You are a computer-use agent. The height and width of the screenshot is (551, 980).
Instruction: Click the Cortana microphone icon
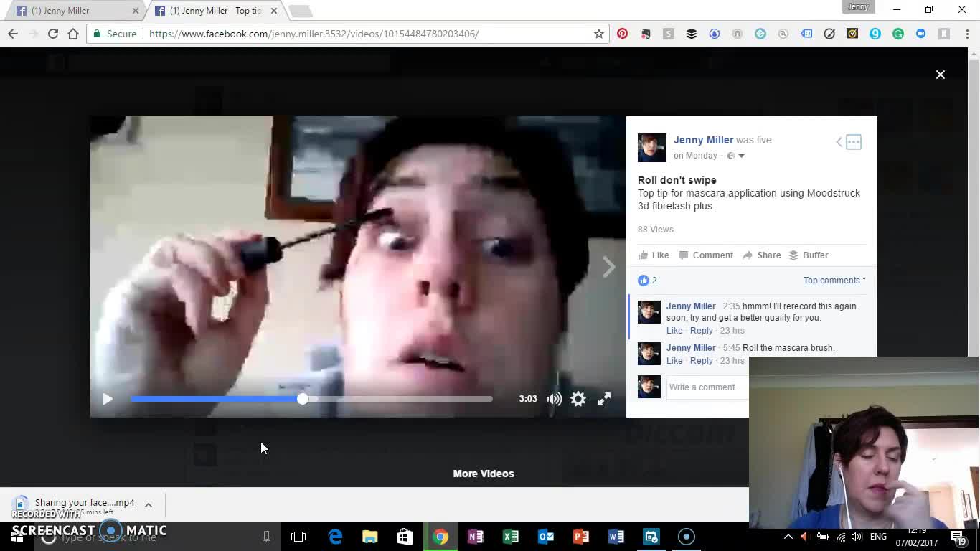click(x=266, y=537)
